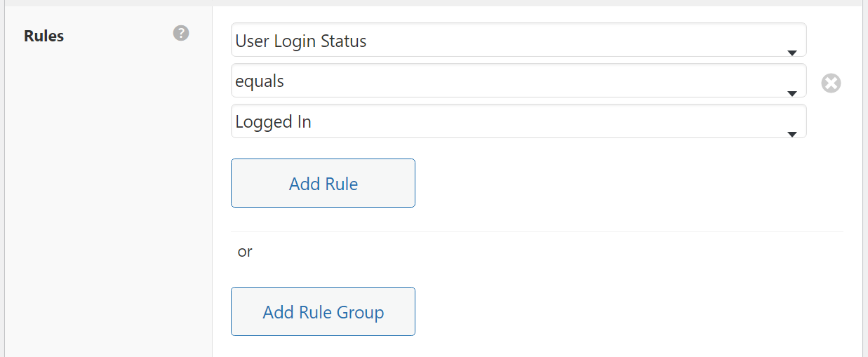Open the User Login Status dropdown

tap(518, 41)
